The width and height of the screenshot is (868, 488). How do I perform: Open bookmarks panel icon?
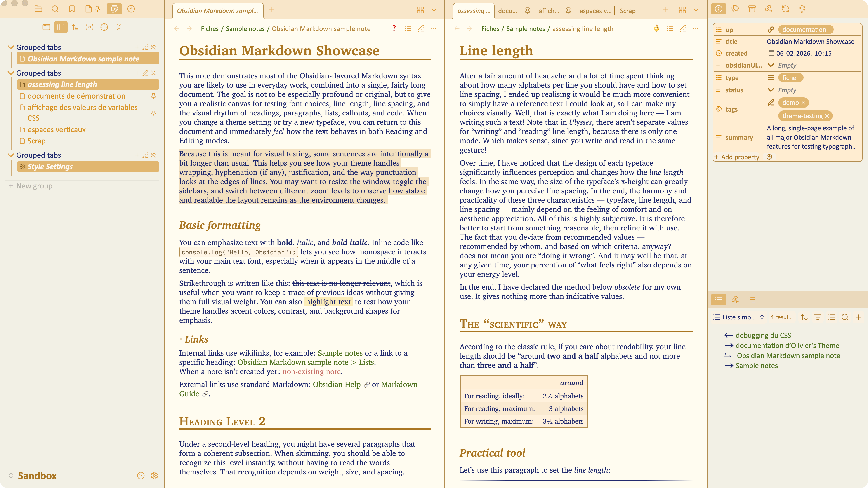point(72,9)
